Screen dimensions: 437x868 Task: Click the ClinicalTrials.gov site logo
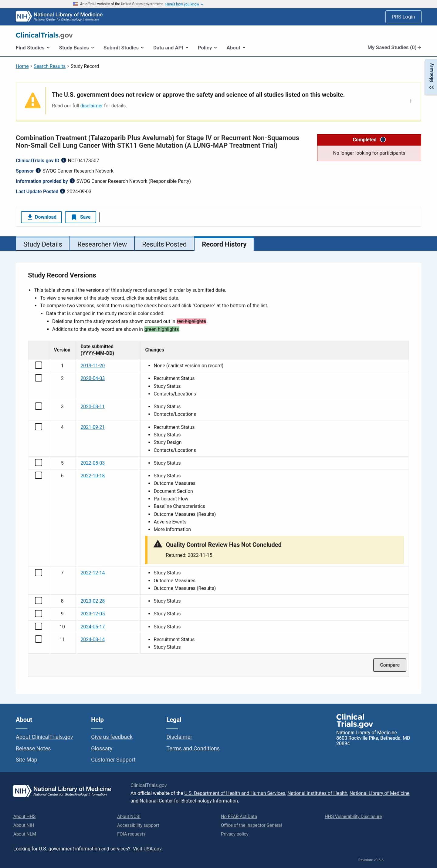pos(44,35)
